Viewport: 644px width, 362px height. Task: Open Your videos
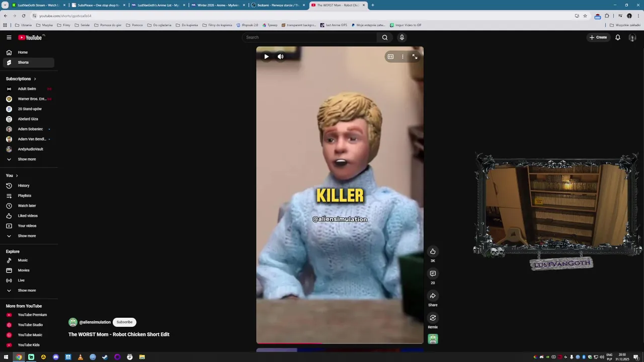click(28, 226)
